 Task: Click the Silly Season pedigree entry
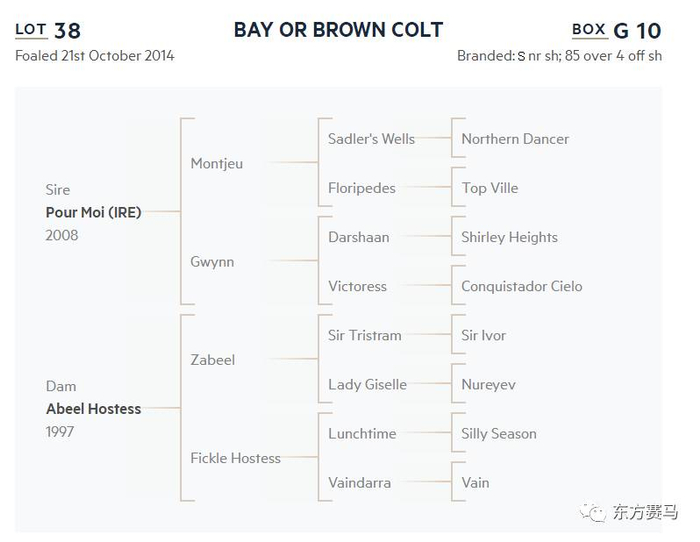(498, 433)
